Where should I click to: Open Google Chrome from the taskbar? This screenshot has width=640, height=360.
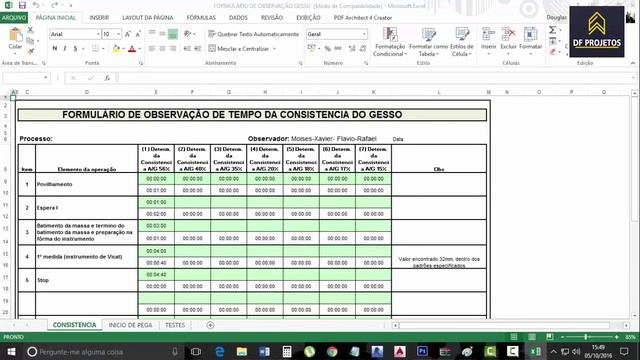click(332, 351)
